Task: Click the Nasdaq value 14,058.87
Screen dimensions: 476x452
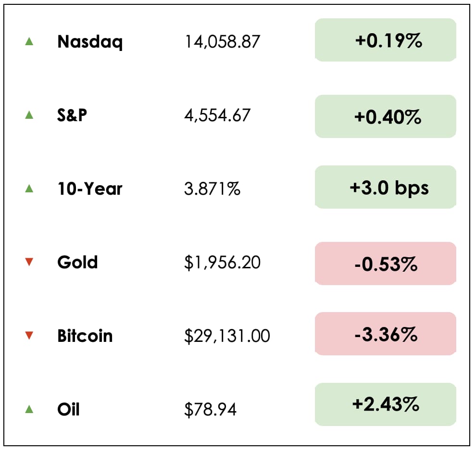Action: (222, 42)
